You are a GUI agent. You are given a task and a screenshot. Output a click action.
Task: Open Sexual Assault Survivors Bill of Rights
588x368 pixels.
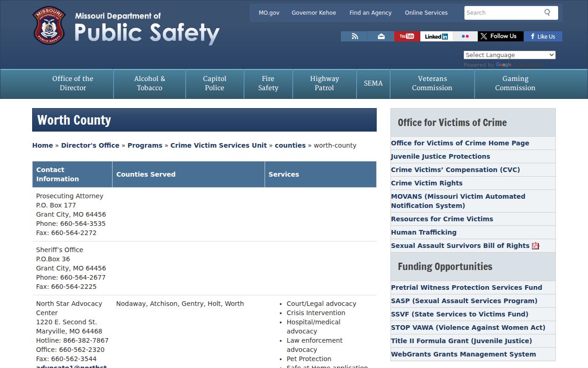pos(460,246)
